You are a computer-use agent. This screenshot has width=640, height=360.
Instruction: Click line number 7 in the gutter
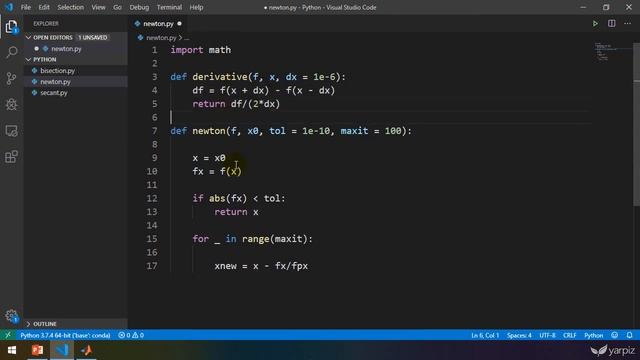(154, 131)
